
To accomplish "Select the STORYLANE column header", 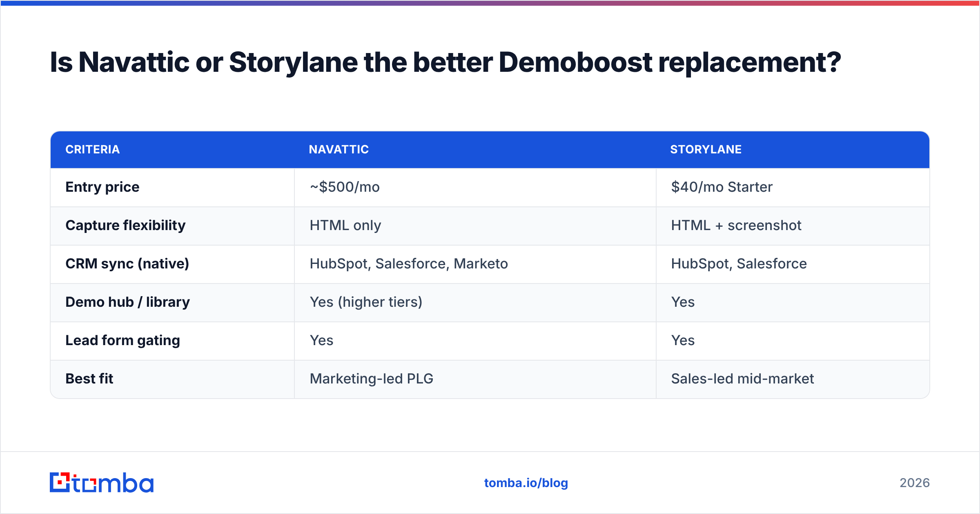I will 706,150.
